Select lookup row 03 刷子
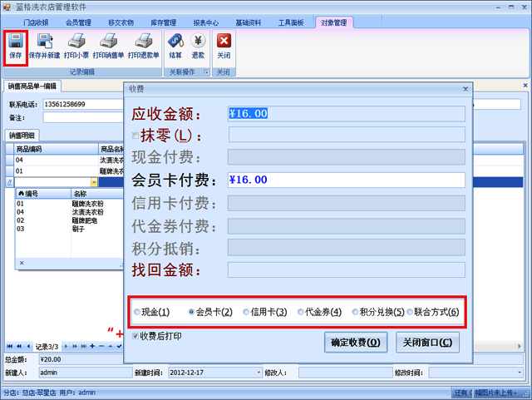The image size is (532, 400). click(70, 229)
